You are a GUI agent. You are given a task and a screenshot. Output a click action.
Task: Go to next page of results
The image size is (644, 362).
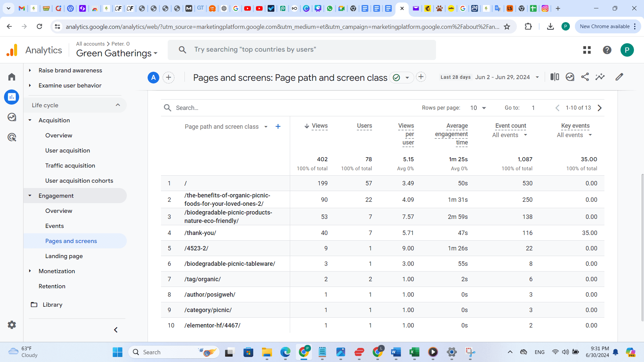point(600,108)
